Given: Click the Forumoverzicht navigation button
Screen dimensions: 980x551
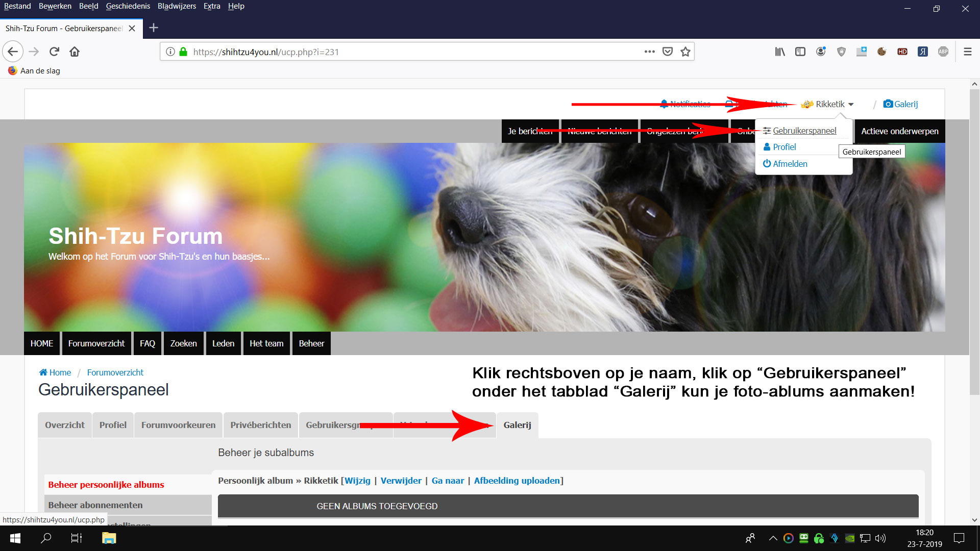Looking at the screenshot, I should [96, 343].
